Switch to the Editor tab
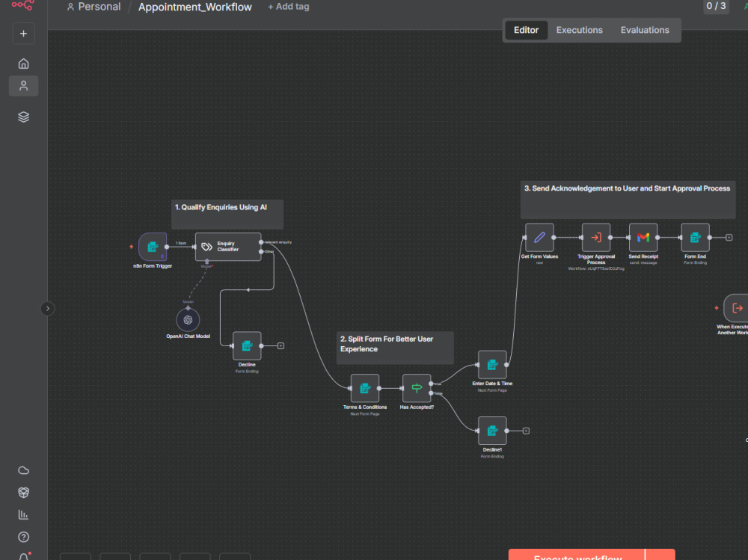This screenshot has height=560, width=748. coord(526,30)
